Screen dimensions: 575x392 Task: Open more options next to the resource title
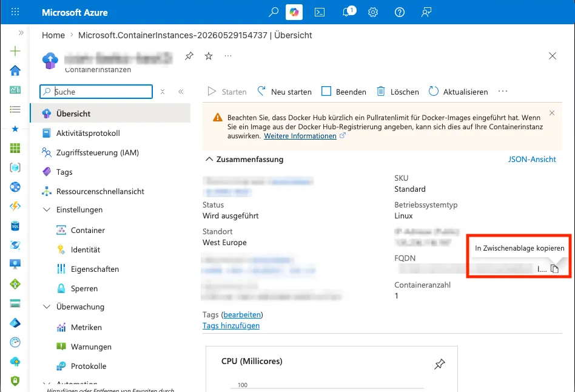pos(228,56)
